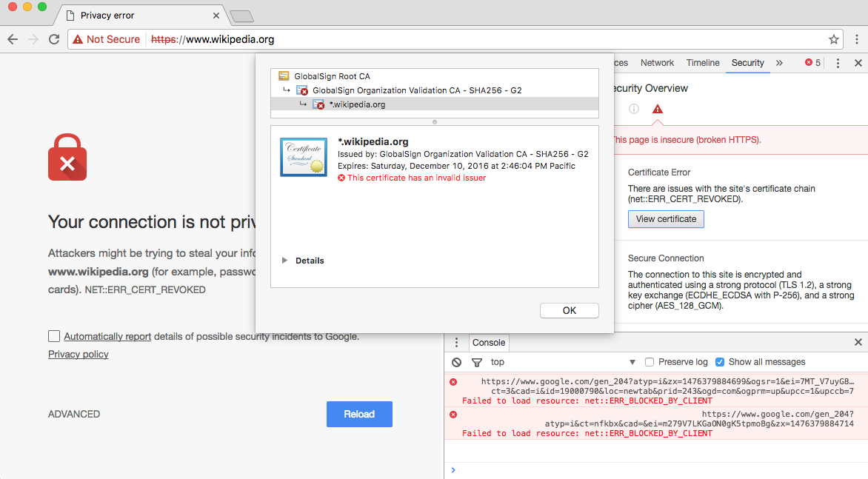The image size is (868, 479).
Task: Select the info circle in Security Overview
Action: (634, 109)
